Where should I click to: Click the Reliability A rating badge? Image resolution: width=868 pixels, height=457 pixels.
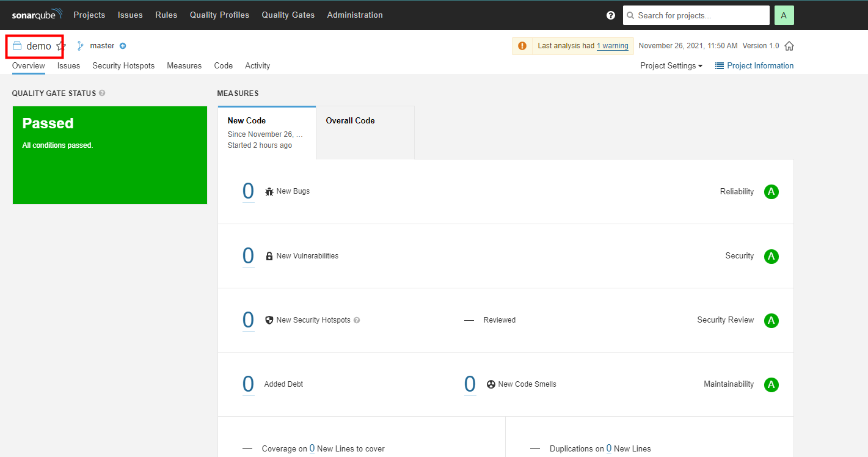(771, 192)
